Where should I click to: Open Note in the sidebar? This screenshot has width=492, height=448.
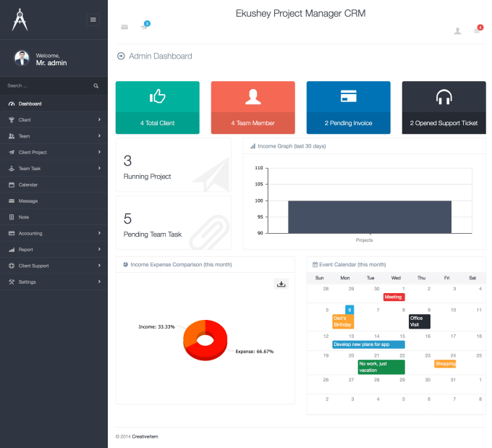coord(54,217)
